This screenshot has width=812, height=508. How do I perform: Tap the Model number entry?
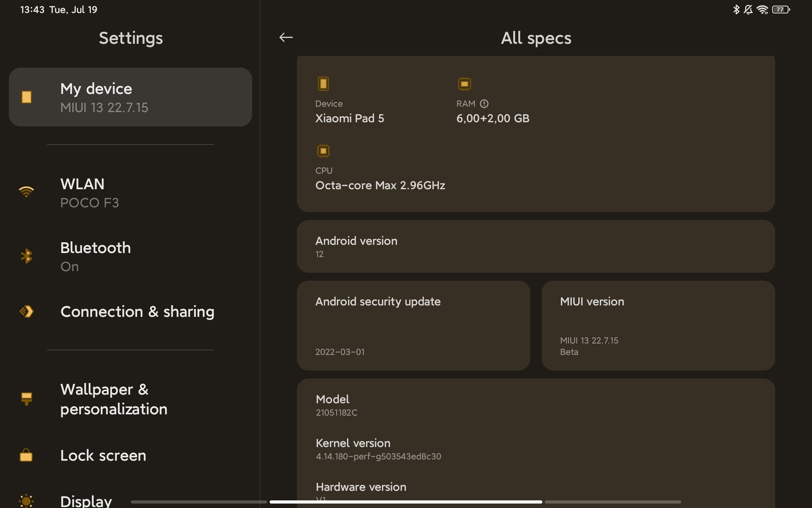pos(337,405)
